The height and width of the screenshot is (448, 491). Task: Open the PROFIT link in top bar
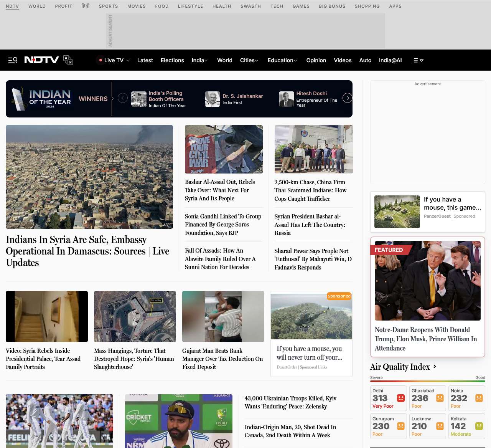point(64,6)
